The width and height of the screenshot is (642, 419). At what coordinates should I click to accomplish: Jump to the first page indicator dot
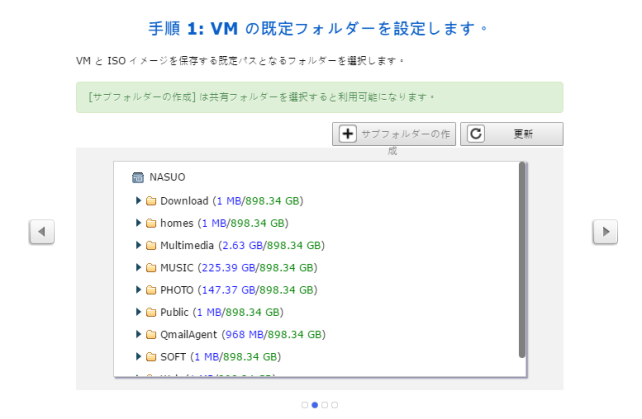[305, 405]
